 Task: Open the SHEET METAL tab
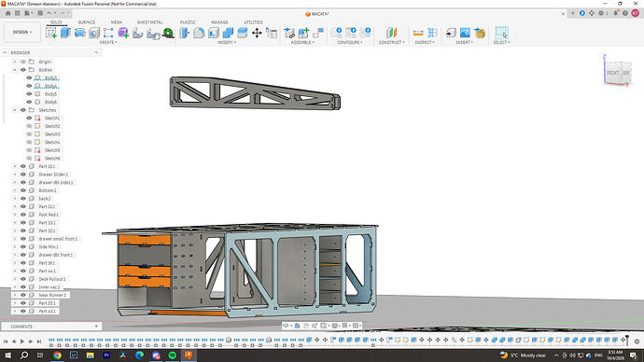point(150,22)
